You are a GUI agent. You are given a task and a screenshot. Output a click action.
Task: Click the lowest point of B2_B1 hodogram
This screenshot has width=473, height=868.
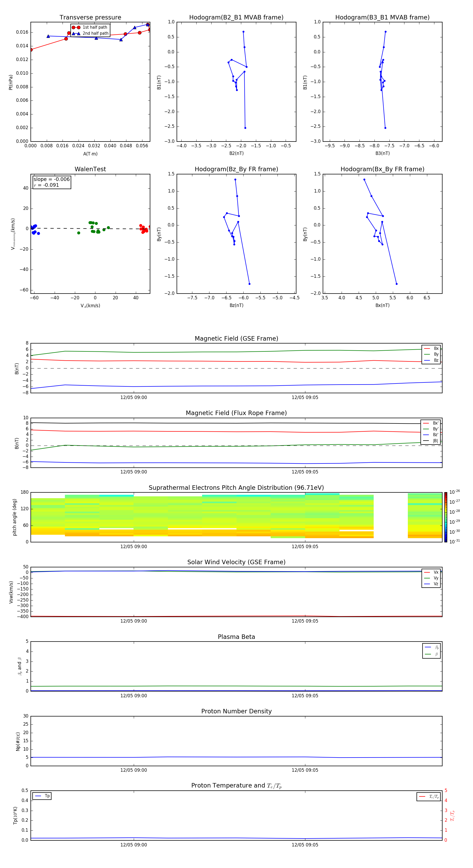pos(245,128)
